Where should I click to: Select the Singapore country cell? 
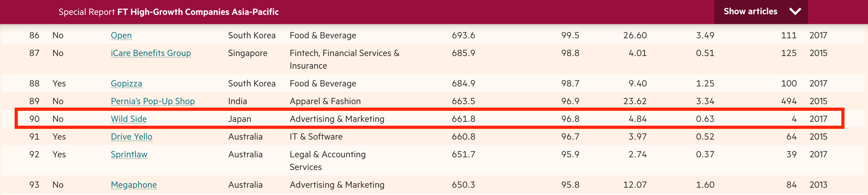247,53
